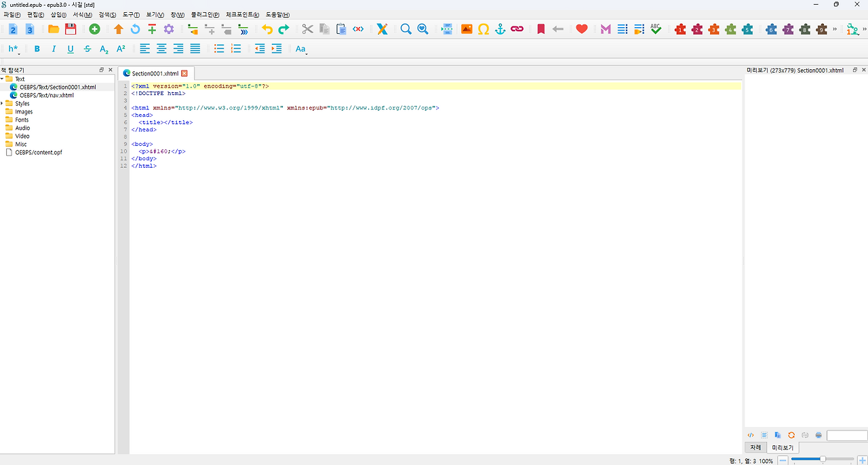The image size is (868, 465).
Task: Open the metadata editor M icon
Action: click(606, 29)
